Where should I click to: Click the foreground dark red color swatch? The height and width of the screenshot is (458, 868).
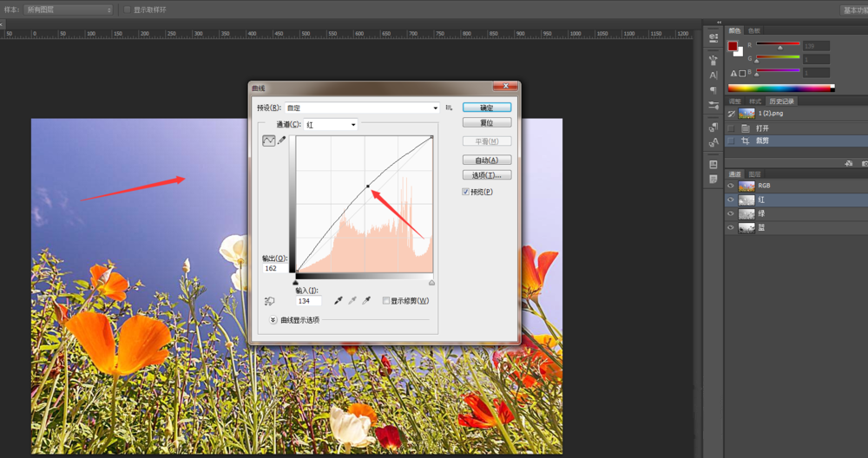click(733, 46)
